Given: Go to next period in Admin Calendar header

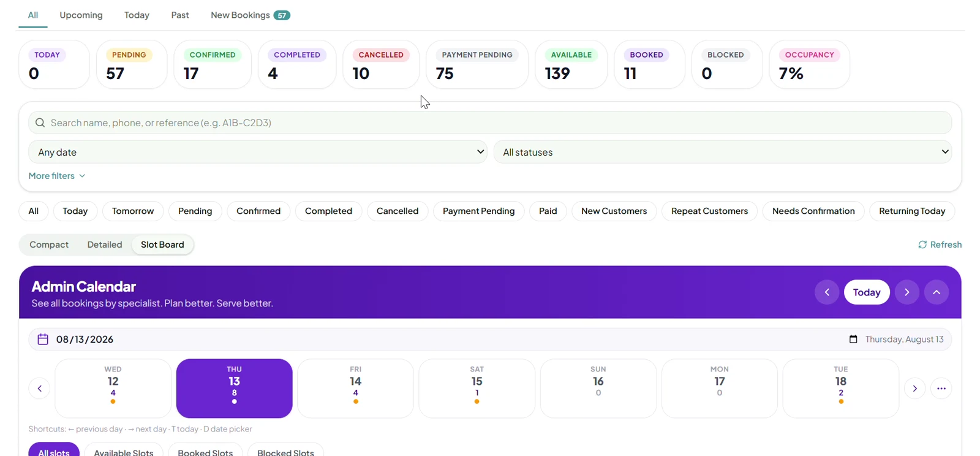Looking at the screenshot, I should pyautogui.click(x=907, y=292).
